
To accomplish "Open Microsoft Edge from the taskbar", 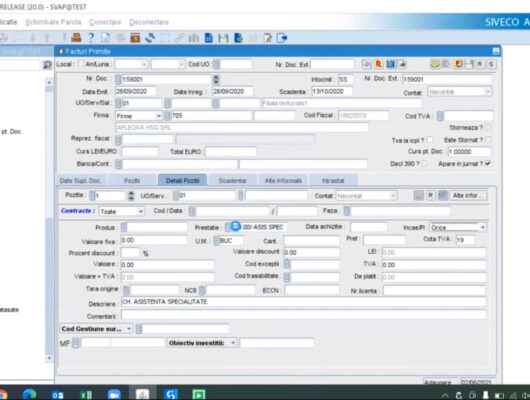I will click(x=30, y=394).
